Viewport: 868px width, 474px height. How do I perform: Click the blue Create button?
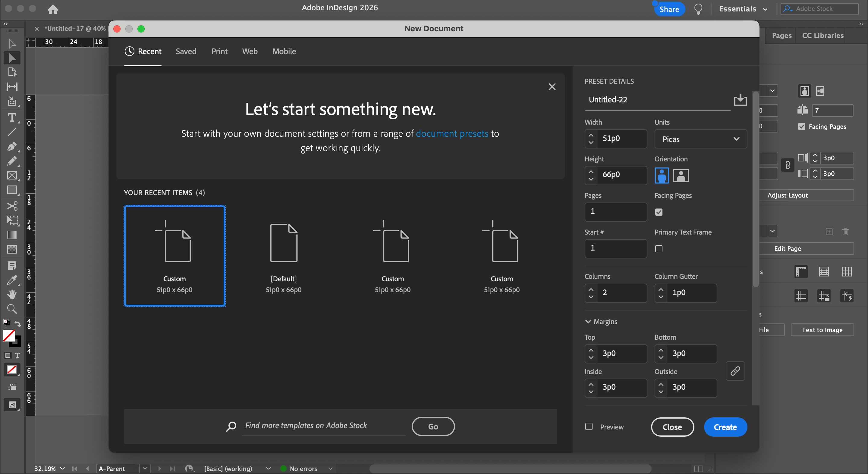point(725,427)
